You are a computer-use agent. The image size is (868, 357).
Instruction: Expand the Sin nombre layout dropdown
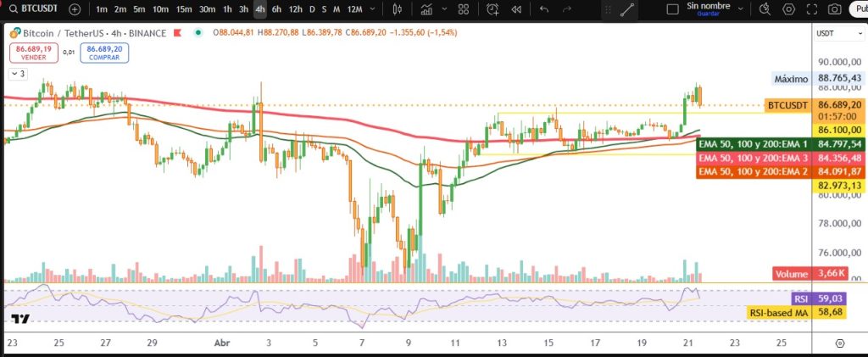741,7
